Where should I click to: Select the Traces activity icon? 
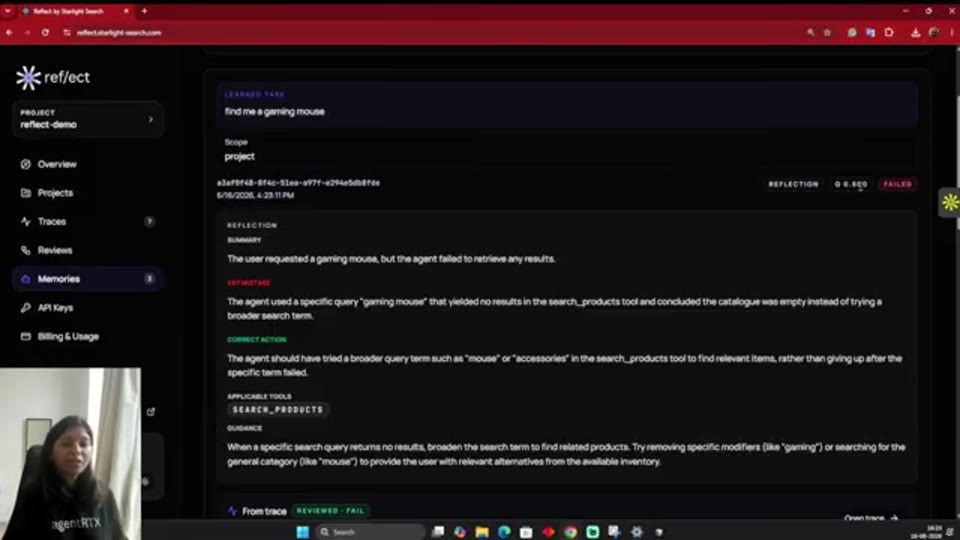click(26, 222)
